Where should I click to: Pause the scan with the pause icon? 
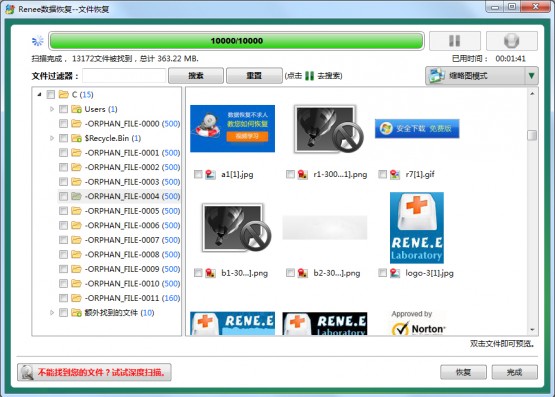point(455,41)
